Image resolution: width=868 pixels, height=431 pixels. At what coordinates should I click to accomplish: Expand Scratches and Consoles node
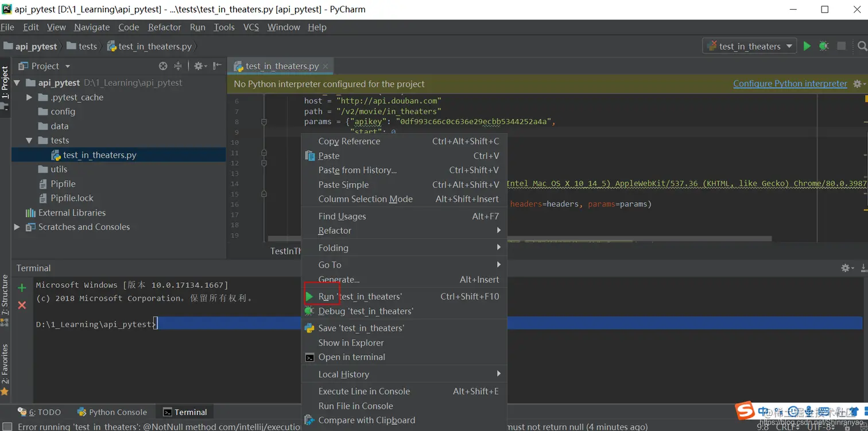click(17, 227)
